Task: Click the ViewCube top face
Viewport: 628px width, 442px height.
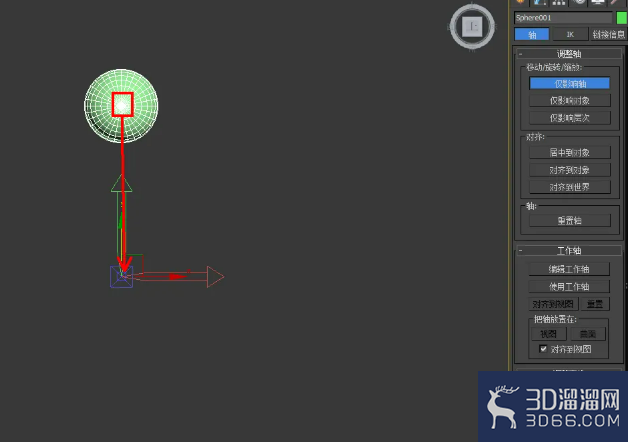Action: 473,27
